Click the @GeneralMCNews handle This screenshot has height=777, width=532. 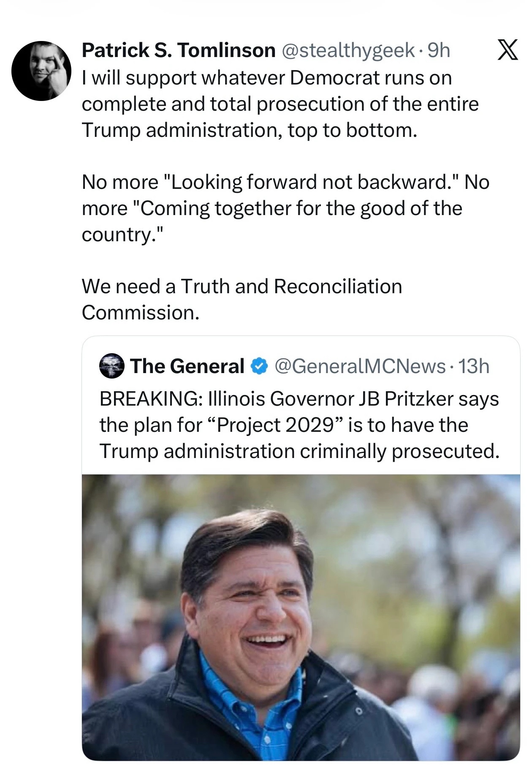coord(360,366)
